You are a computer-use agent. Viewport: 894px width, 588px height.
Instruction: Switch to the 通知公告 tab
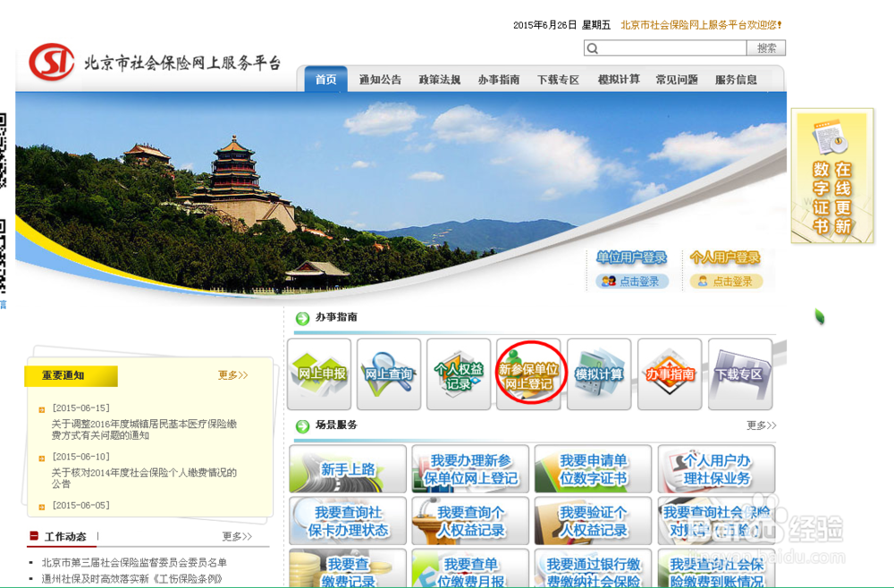pos(380,80)
